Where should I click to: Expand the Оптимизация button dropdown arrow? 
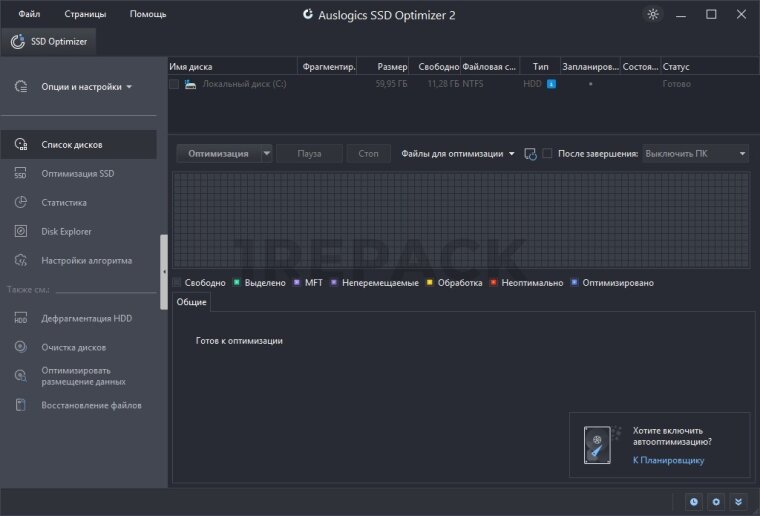pos(266,154)
